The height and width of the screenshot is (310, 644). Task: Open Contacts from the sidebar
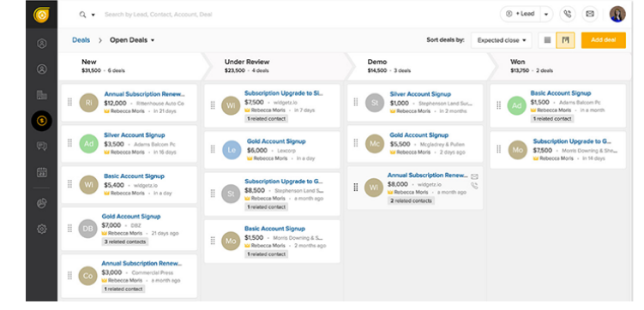point(41,69)
